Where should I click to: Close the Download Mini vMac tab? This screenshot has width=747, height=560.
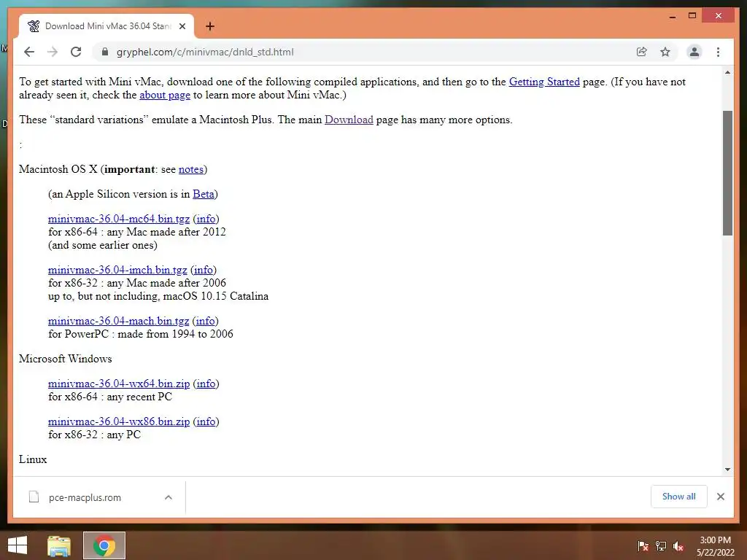[x=182, y=26]
